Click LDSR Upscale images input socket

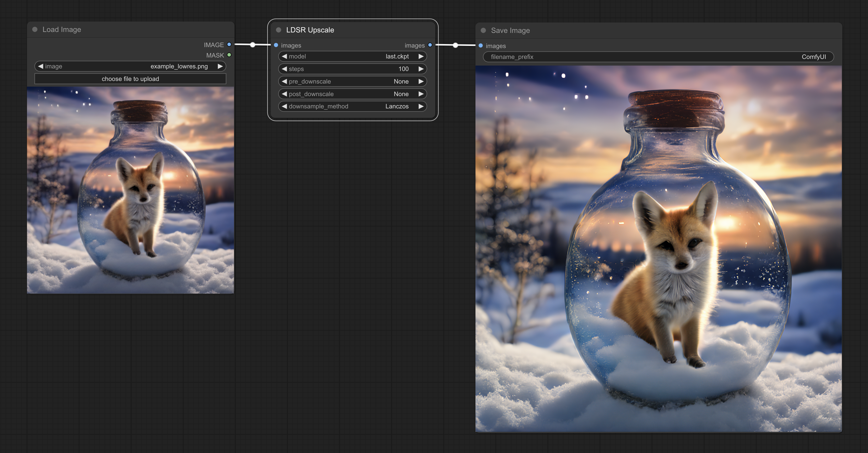click(x=276, y=45)
